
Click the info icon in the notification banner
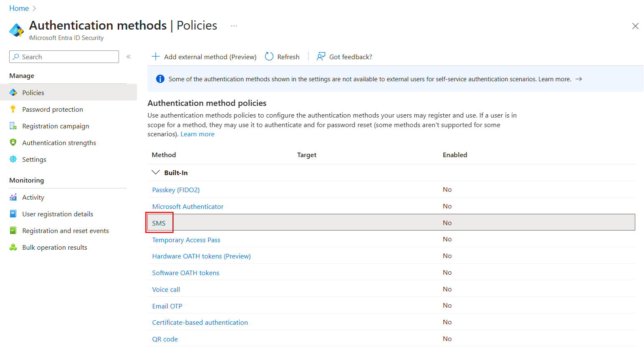[160, 78]
